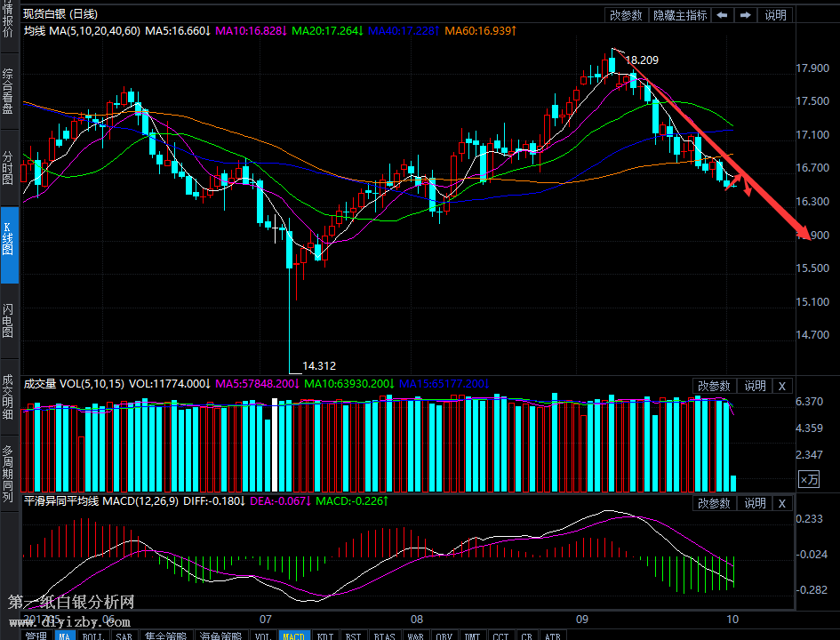Switch to 分时图 sidebar tab
Viewport: 840px width, 640px height.
tap(9, 167)
